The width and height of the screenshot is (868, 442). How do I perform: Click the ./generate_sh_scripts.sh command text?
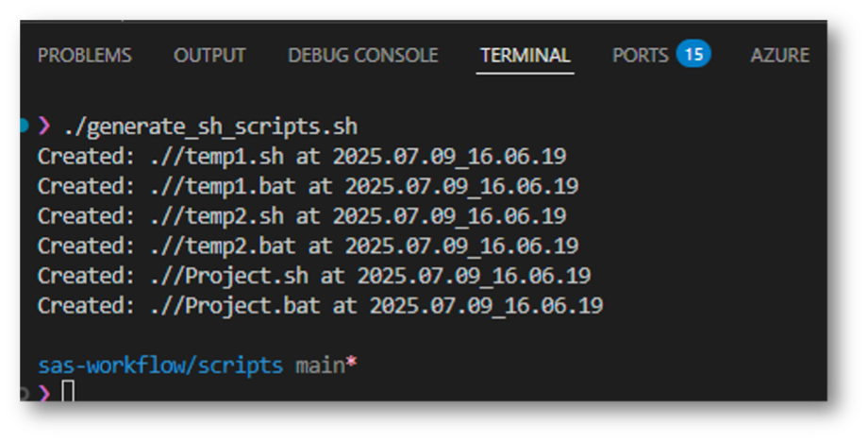[209, 126]
